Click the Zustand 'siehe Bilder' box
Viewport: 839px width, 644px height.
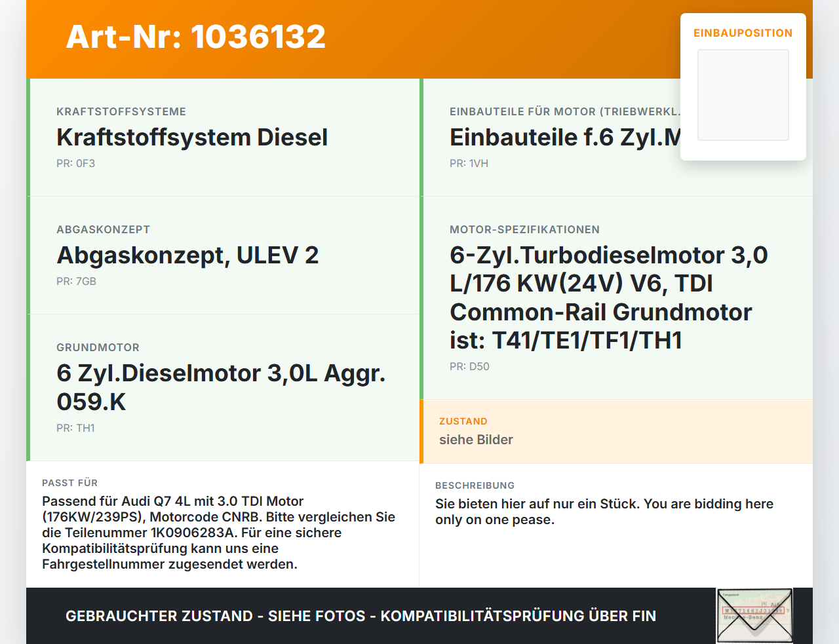(616, 432)
